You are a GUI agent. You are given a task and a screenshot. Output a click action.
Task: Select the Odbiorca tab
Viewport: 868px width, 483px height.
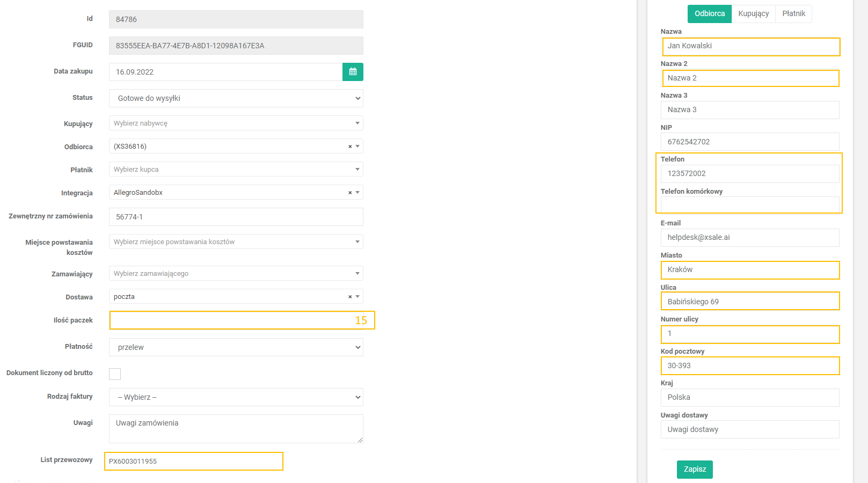(709, 14)
